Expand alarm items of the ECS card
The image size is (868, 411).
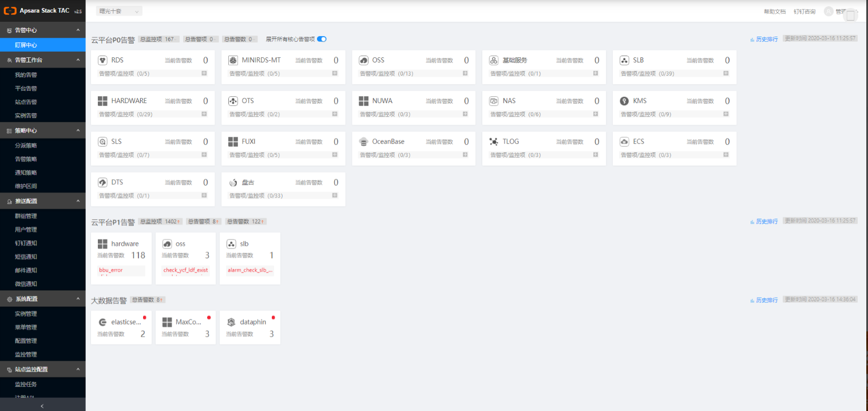tap(726, 155)
